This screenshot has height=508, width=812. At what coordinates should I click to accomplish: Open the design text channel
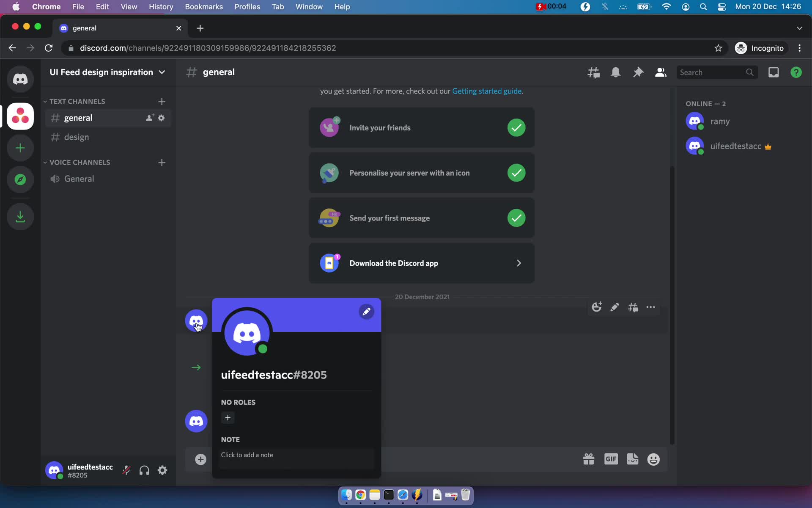coord(108,137)
